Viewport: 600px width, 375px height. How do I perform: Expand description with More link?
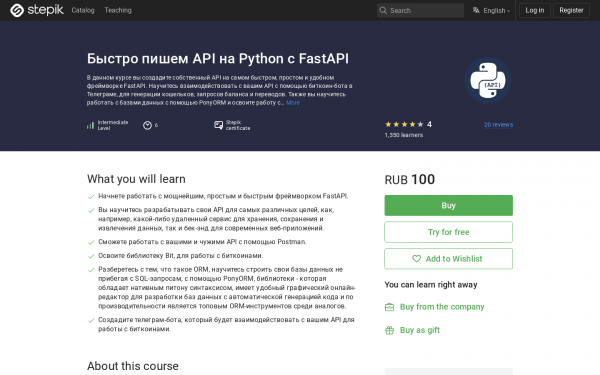(293, 103)
